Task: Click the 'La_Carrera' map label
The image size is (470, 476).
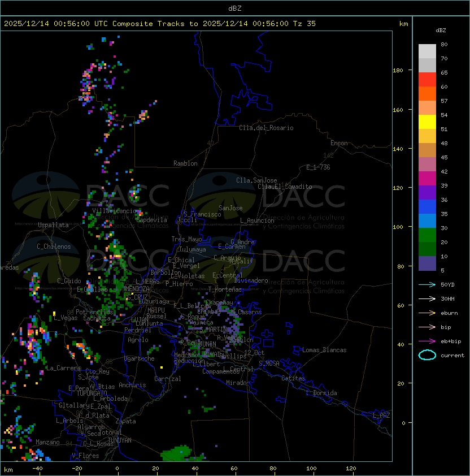Action: (63, 368)
